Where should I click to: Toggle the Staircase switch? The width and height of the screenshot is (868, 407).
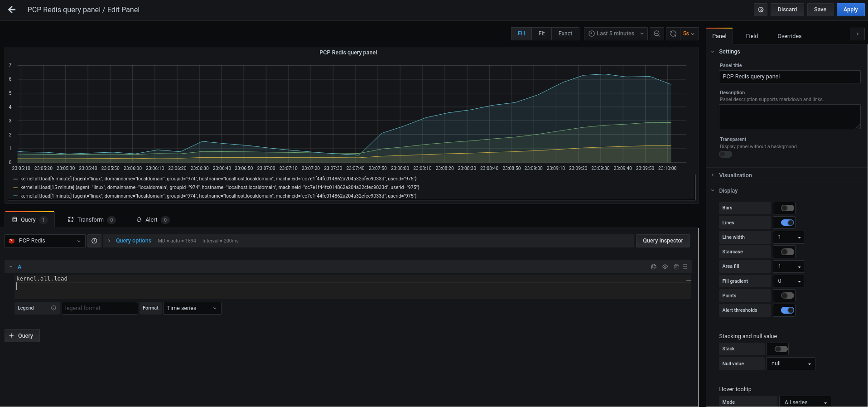pos(787,252)
